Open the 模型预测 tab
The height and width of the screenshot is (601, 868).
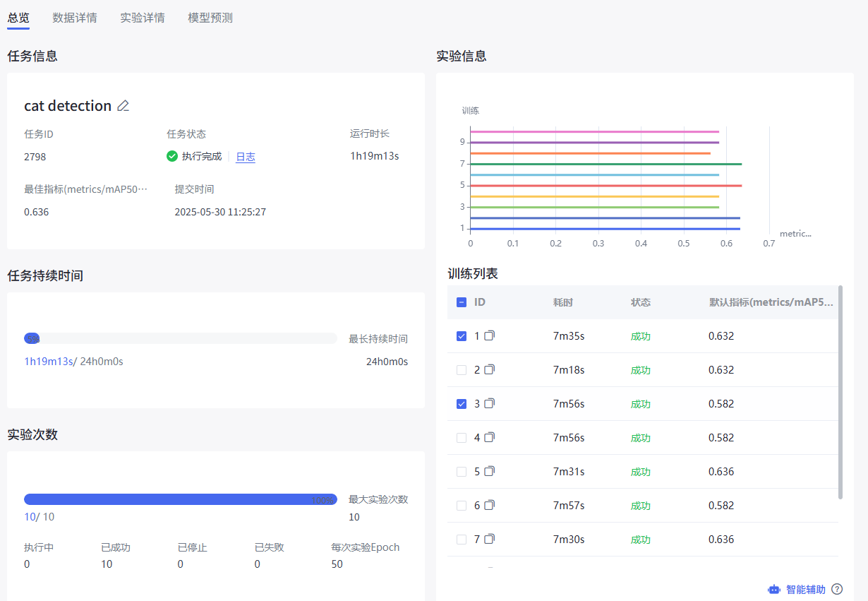[x=210, y=18]
